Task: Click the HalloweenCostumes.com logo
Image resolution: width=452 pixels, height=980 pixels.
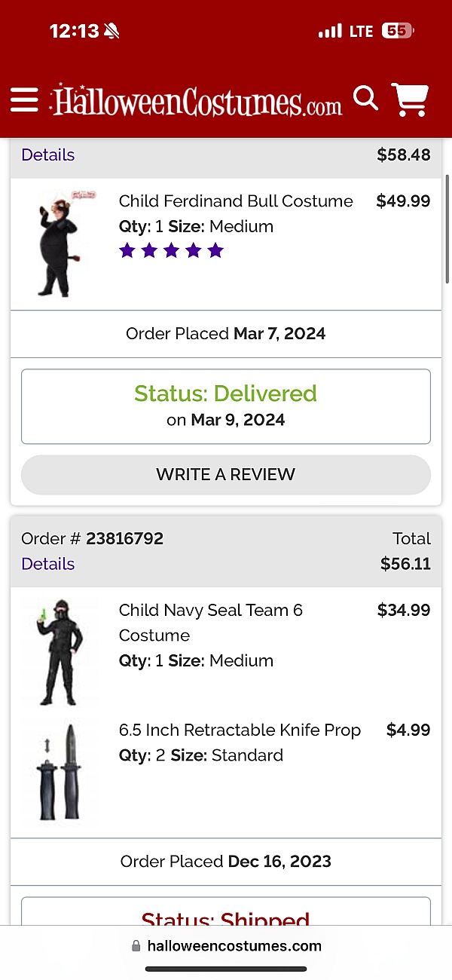Action: point(197,100)
